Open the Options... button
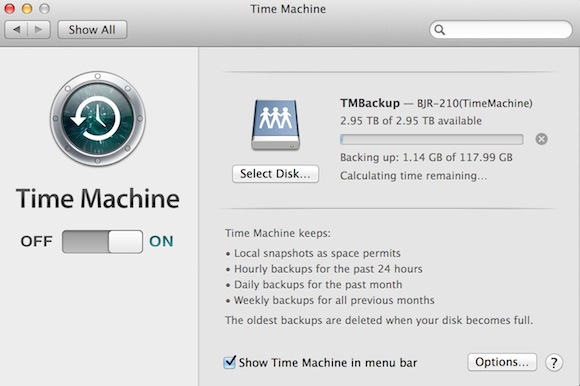580x386 pixels. click(502, 362)
